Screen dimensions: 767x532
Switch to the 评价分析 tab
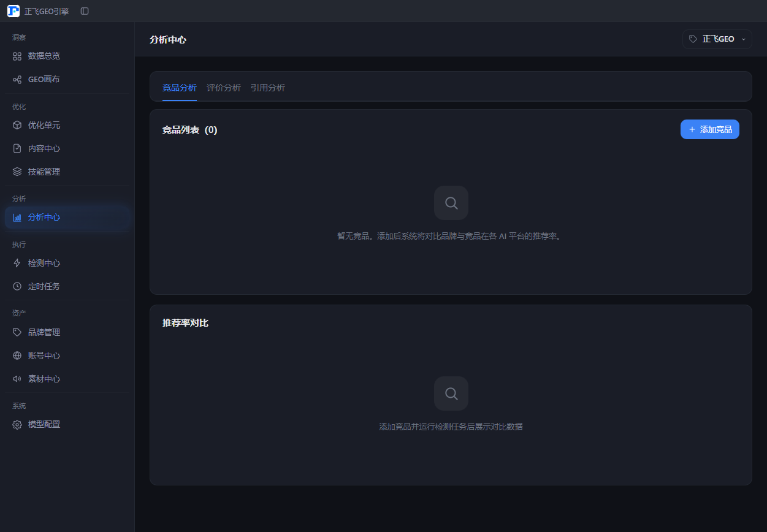[224, 88]
